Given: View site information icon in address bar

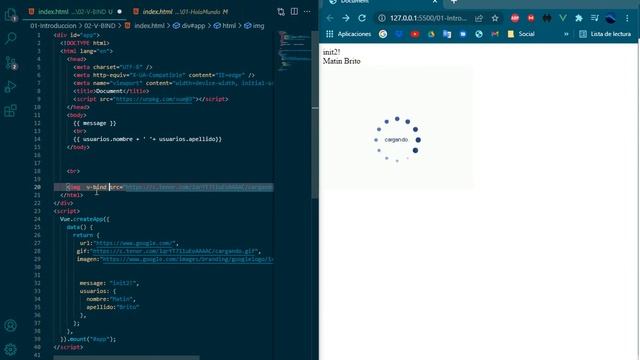Looking at the screenshot, I should pyautogui.click(x=382, y=18).
